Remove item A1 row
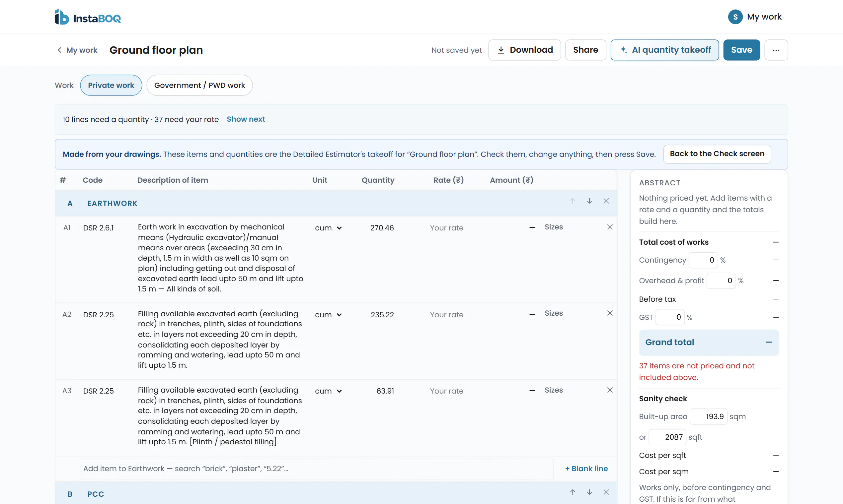Viewport: 843px width, 504px height. click(x=610, y=227)
